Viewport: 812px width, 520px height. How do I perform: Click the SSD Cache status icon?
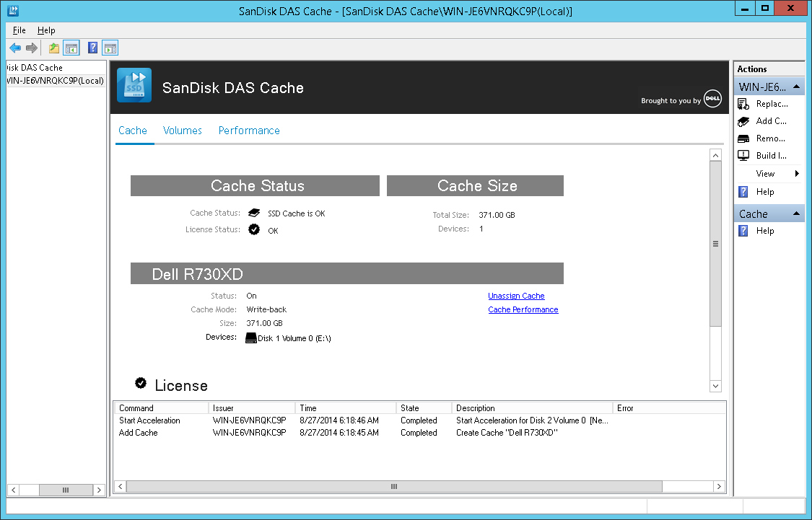254,213
